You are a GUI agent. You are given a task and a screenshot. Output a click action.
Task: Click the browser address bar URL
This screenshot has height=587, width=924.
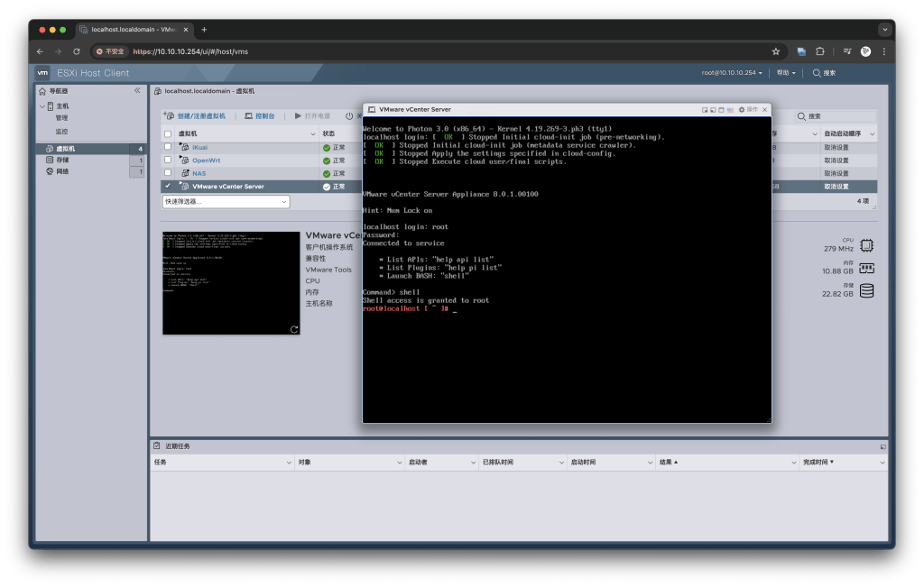click(x=190, y=51)
